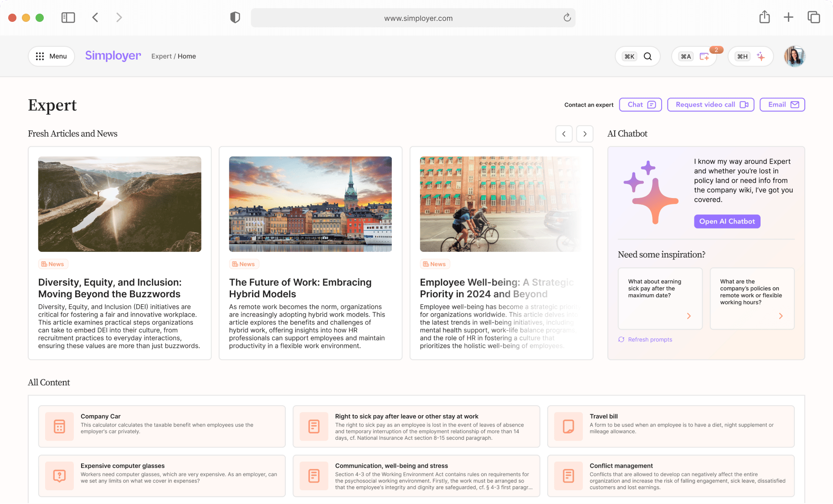The height and width of the screenshot is (504, 833).
Task: Click the Company Car calculator icon
Action: [x=60, y=427]
